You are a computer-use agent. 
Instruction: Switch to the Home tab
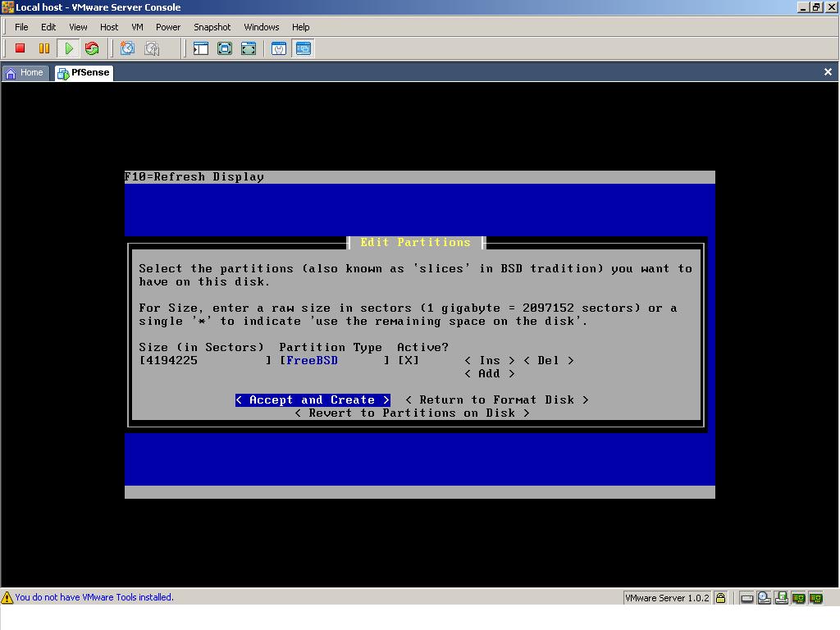pos(25,73)
